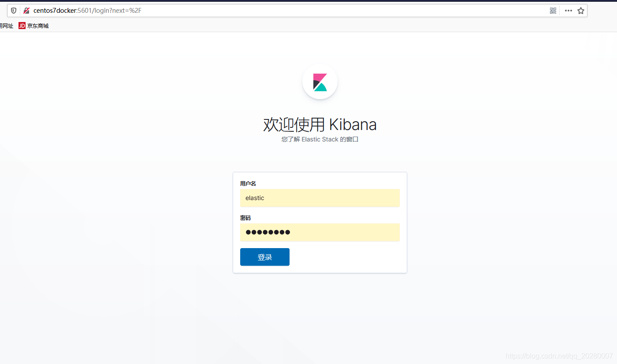Bookmark this page with the star icon
Viewport: 617px width, 364px height.
point(580,10)
